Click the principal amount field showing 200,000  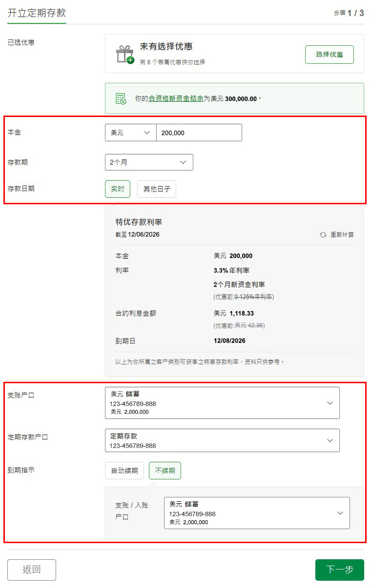click(199, 133)
